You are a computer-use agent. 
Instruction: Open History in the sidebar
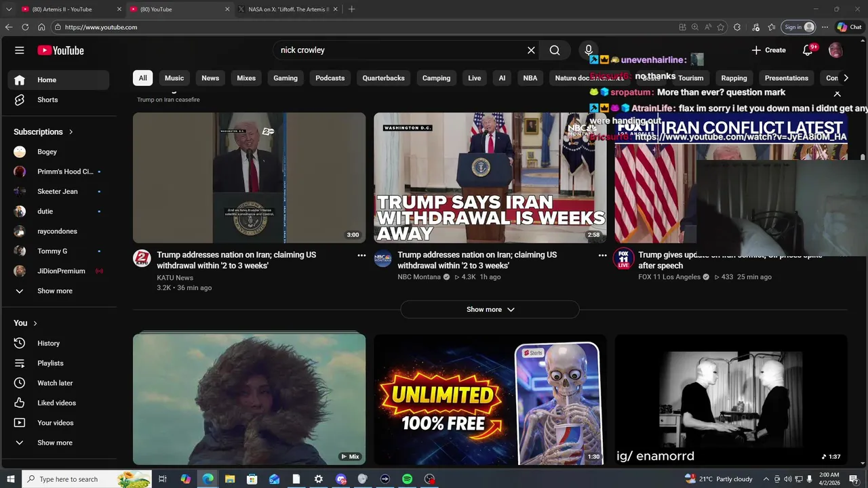pyautogui.click(x=58, y=343)
